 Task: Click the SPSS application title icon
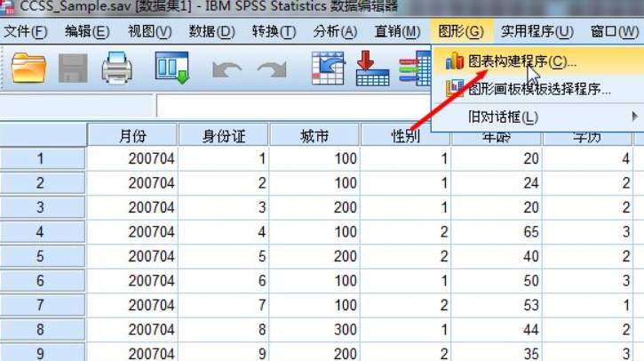point(7,7)
